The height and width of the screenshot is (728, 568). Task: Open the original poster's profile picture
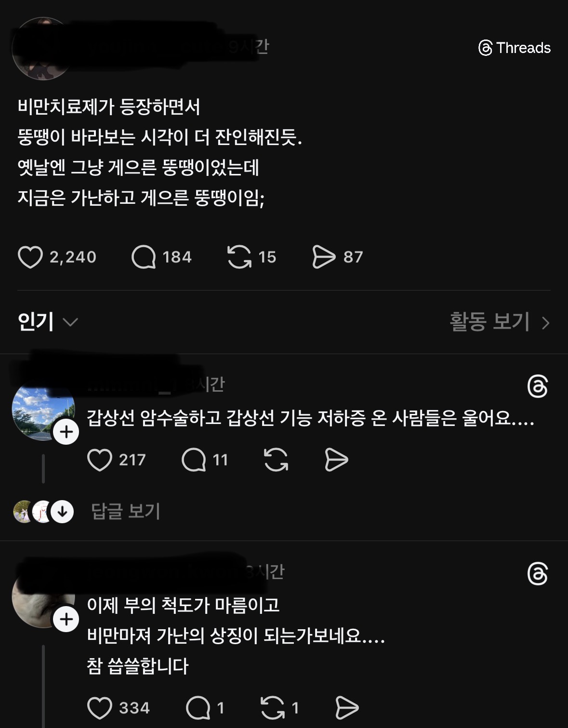coord(43,48)
